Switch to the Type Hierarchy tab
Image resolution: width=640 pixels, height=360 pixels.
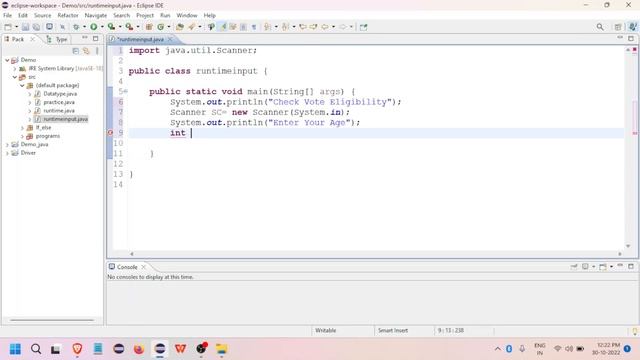(57, 39)
